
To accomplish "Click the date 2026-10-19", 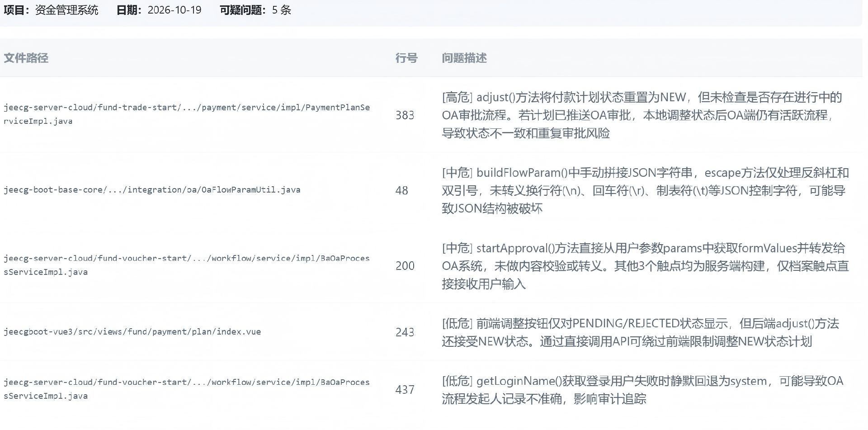I will (x=175, y=10).
